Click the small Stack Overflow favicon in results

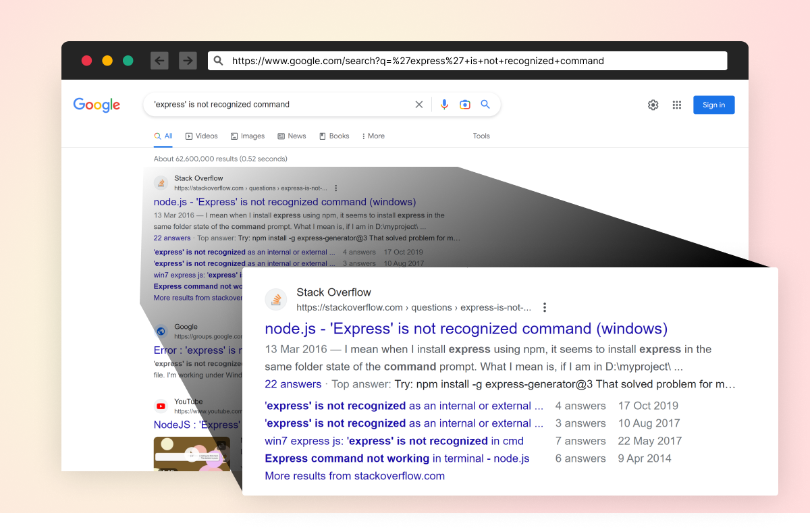point(161,183)
